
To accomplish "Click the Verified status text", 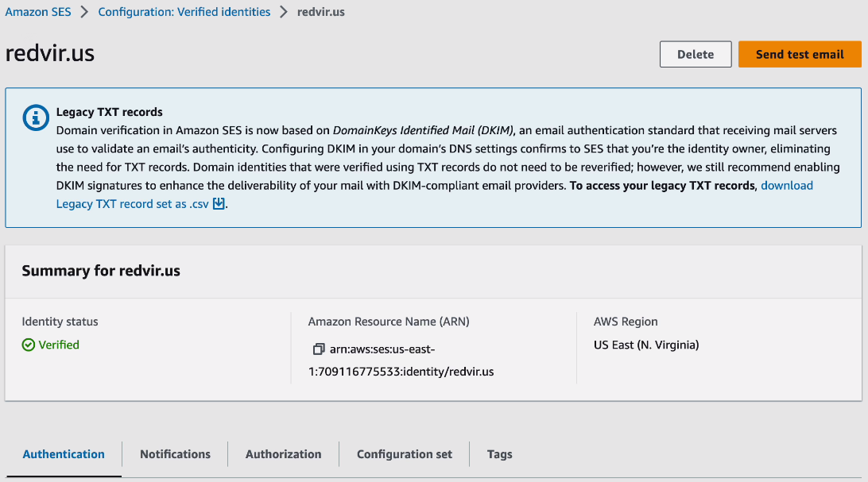I will (x=58, y=345).
